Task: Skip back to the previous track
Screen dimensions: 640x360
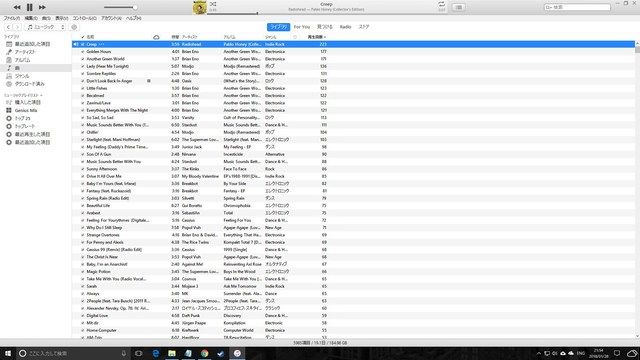Action: click(x=17, y=7)
